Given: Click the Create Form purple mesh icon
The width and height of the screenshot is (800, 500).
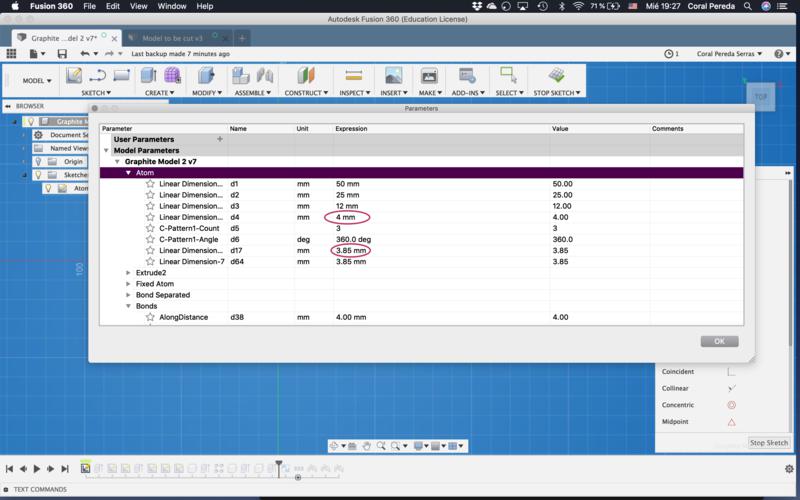Looking at the screenshot, I should pos(172,76).
